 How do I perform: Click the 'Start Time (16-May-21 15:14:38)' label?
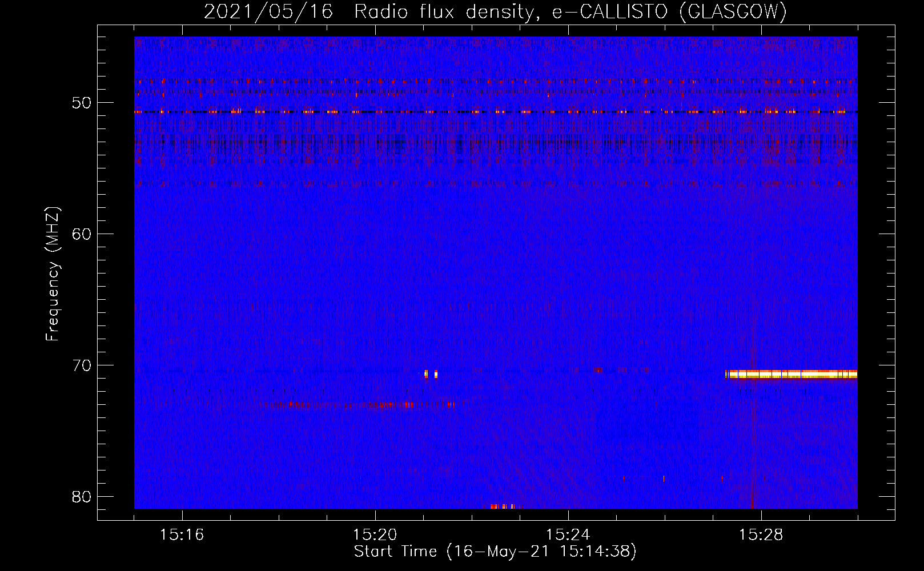(x=495, y=552)
